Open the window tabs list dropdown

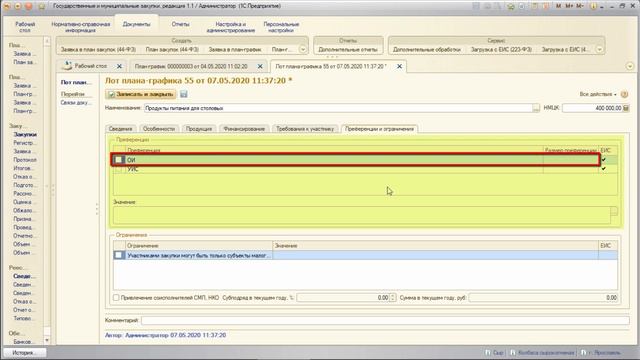(630, 66)
